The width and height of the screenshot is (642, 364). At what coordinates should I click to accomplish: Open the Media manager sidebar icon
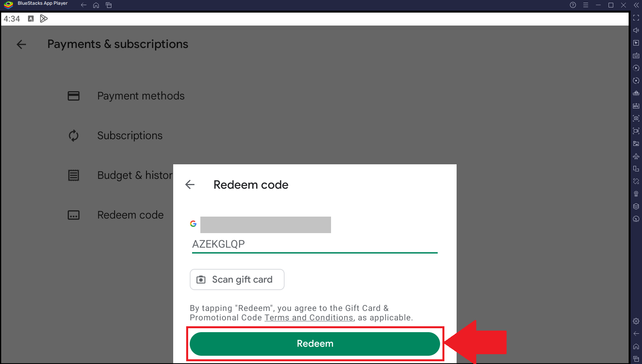click(636, 143)
